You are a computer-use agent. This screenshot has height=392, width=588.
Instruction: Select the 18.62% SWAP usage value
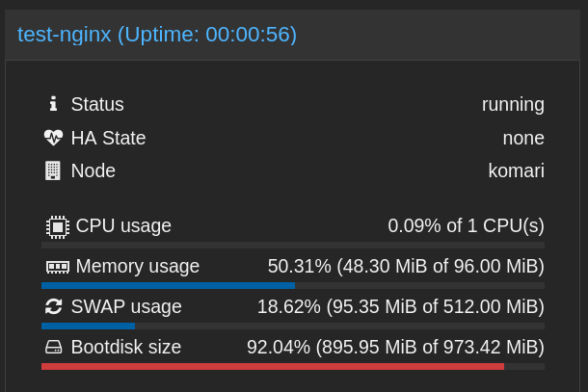400,306
